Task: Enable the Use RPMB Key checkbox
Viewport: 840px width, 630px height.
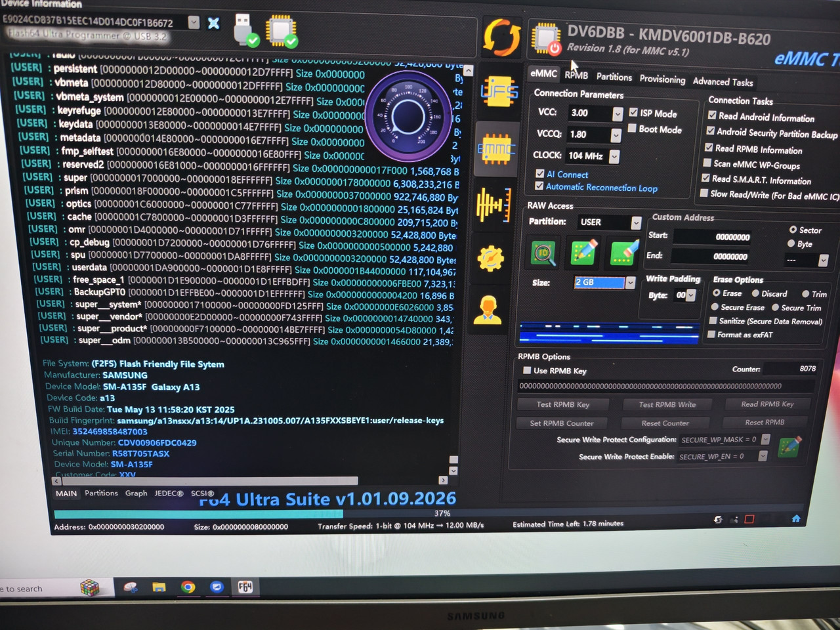Action: [527, 370]
